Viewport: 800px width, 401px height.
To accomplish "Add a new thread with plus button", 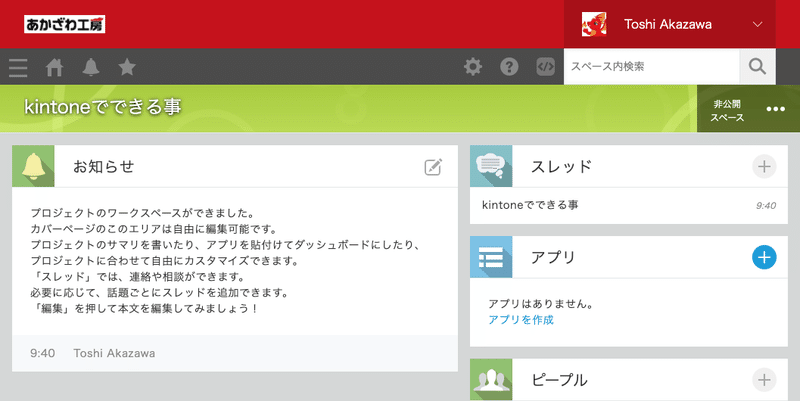I will point(764,166).
